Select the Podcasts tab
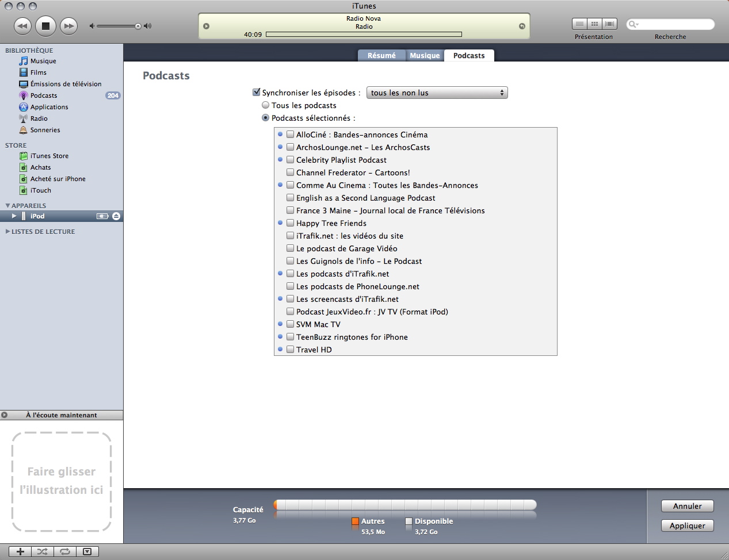This screenshot has width=729, height=560. [x=469, y=55]
